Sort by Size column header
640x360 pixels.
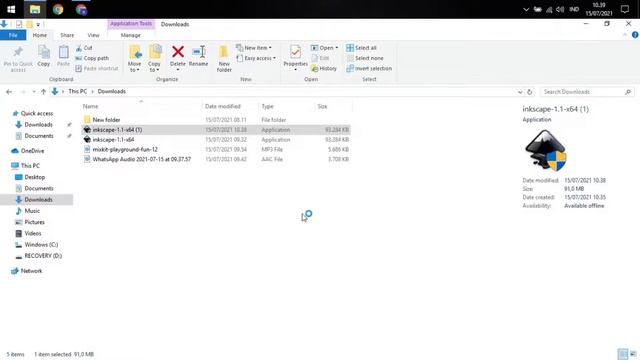pyautogui.click(x=322, y=107)
